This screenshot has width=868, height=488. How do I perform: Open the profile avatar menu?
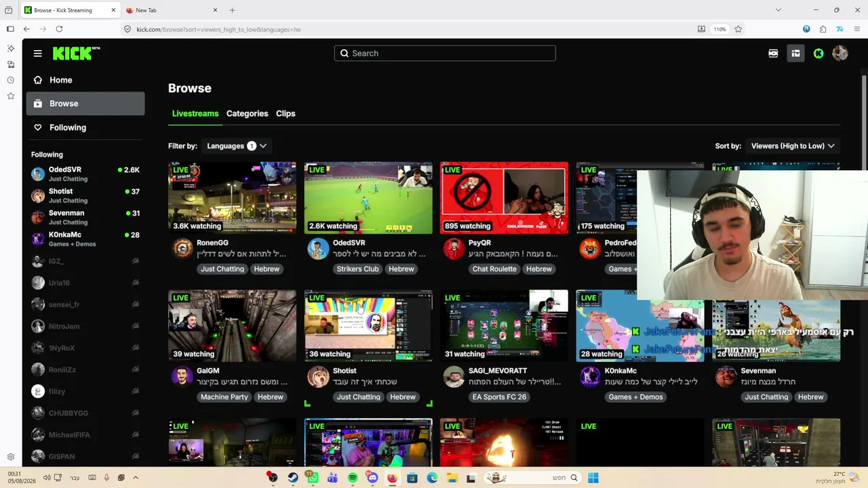(840, 54)
